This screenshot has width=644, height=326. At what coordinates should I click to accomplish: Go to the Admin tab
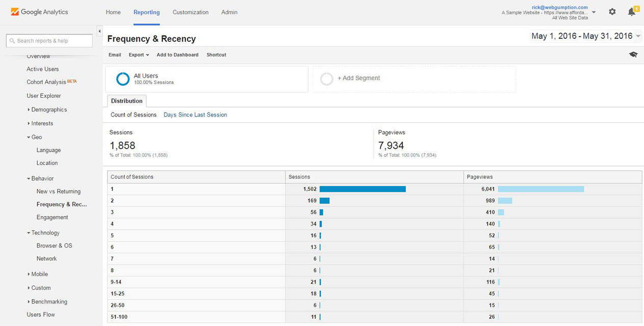click(x=229, y=12)
